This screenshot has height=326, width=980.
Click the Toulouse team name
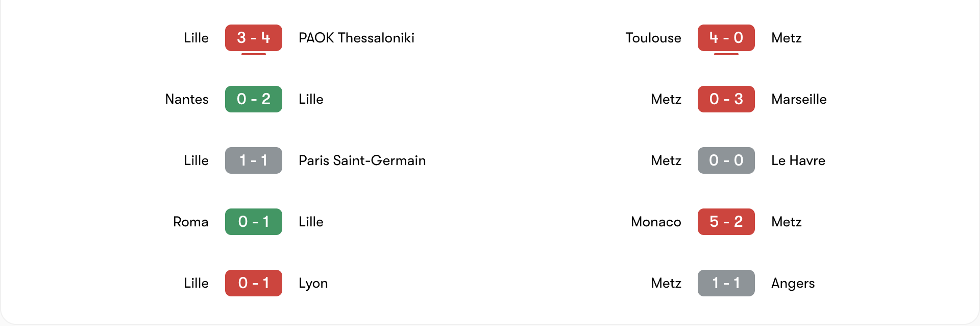pos(653,38)
